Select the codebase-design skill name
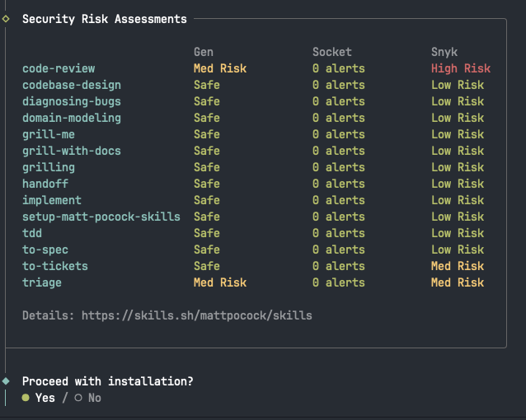 72,85
